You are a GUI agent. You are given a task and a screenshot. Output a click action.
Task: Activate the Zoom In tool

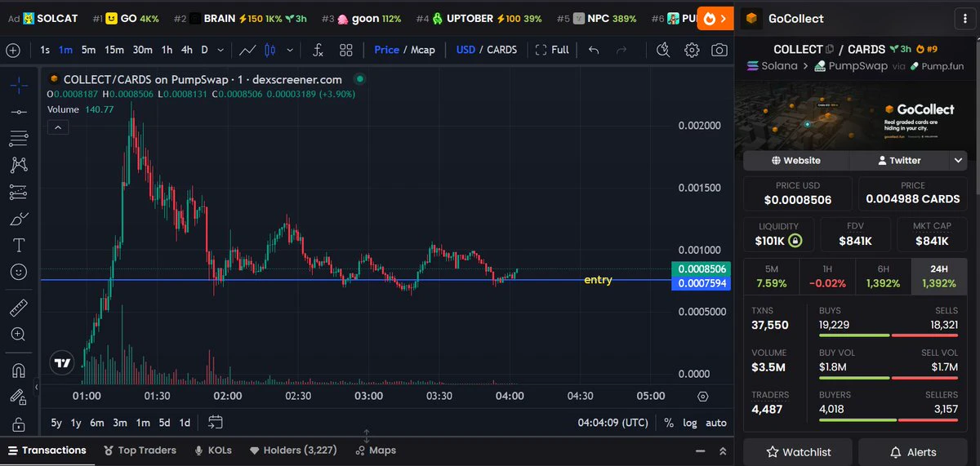tap(18, 334)
